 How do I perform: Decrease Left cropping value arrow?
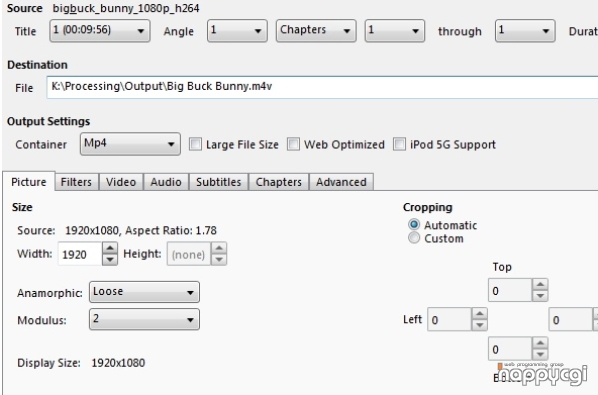tap(479, 325)
